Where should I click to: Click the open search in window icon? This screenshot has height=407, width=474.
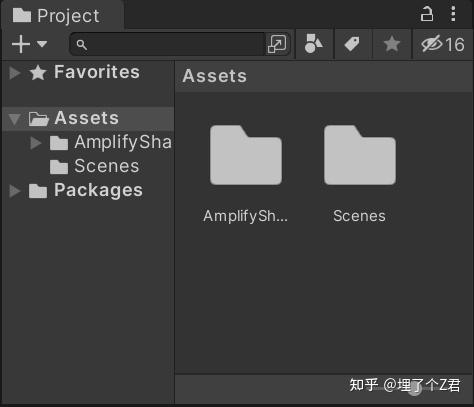277,44
